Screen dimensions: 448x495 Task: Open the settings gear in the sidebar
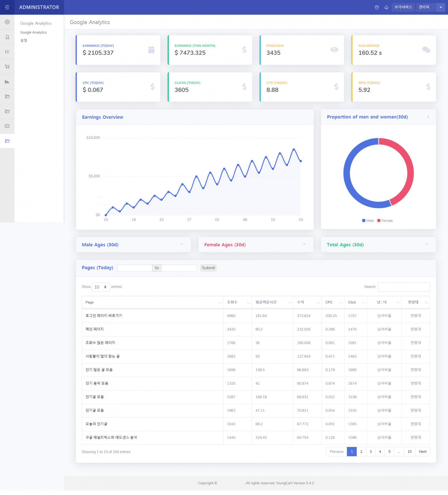coord(7,22)
